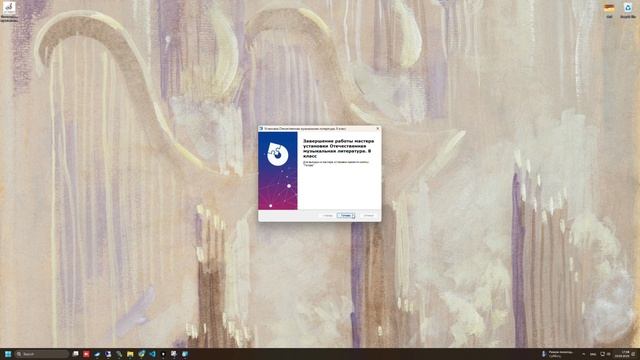640x360 pixels.
Task: Open Visual Studio Code from the taskbar
Action: tap(152, 354)
